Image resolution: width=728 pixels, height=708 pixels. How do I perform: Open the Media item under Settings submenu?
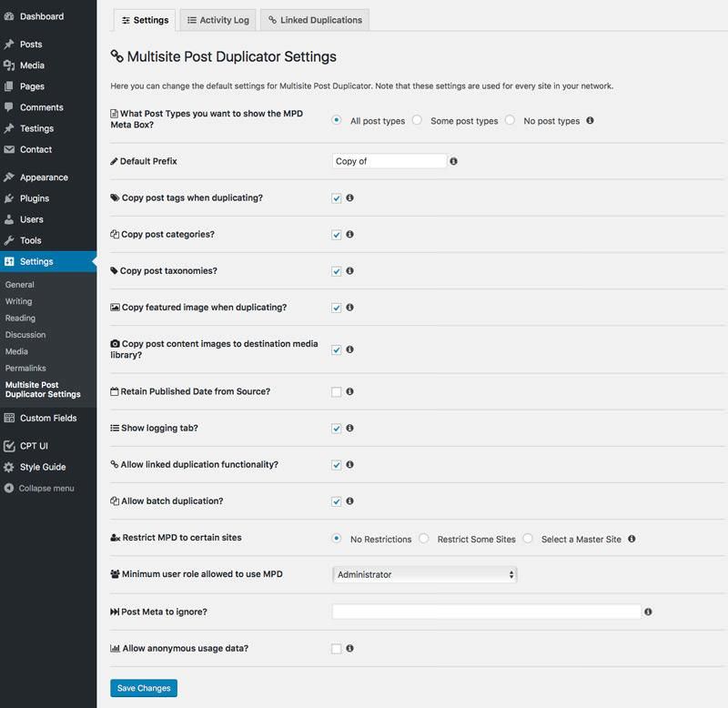(16, 351)
